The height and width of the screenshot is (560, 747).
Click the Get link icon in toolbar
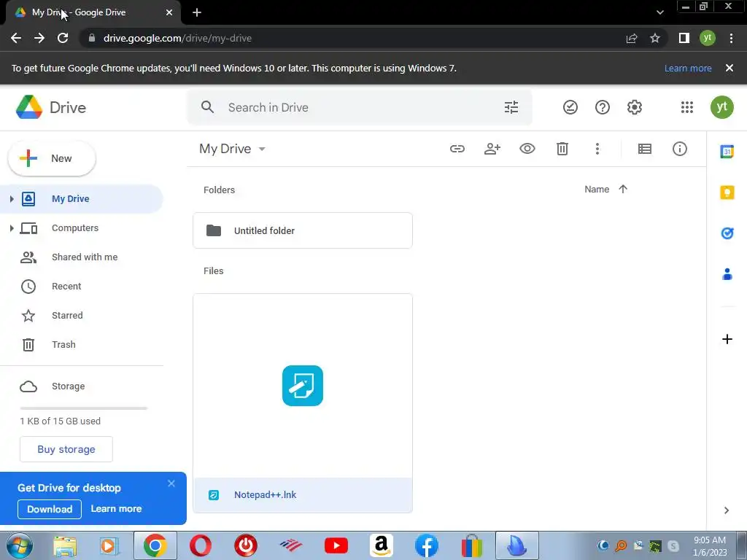click(x=457, y=149)
